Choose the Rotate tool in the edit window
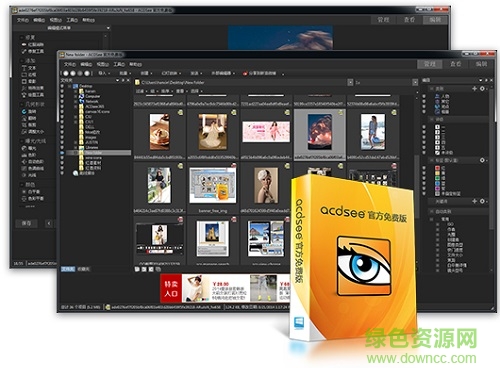 tap(29, 112)
